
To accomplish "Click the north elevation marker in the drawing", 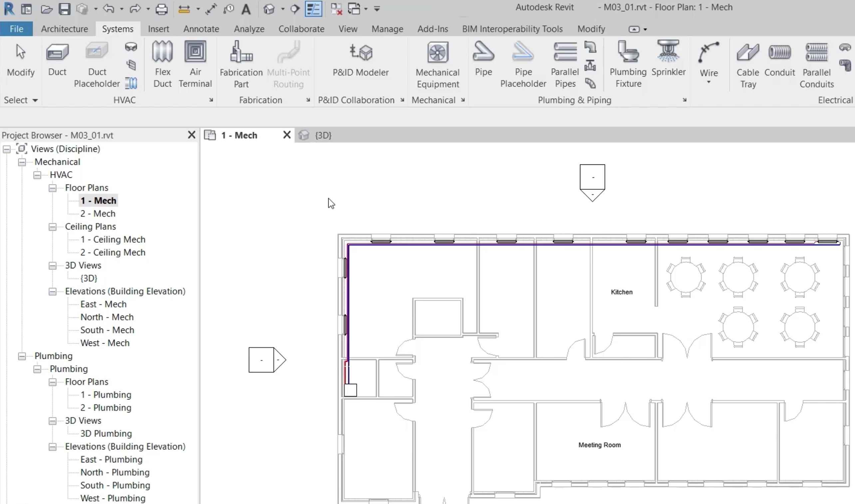I will [592, 183].
